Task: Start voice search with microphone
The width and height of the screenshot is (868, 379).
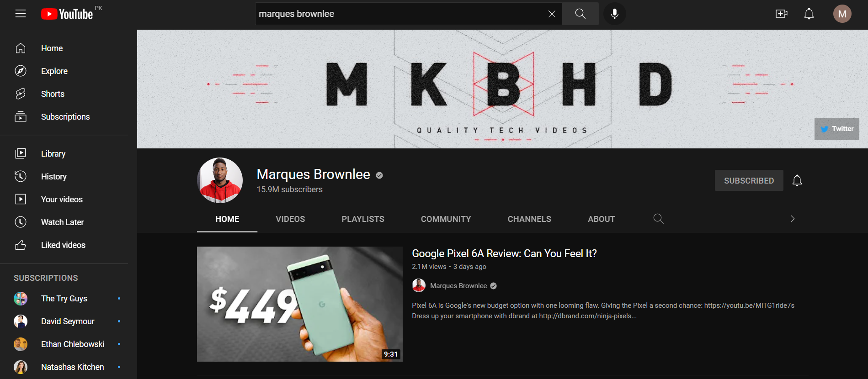Action: 615,14
